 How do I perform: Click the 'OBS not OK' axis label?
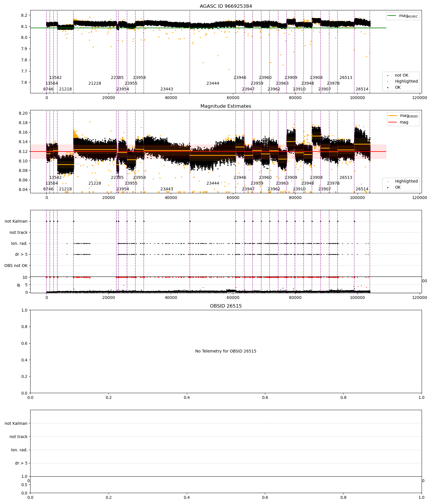tap(16, 266)
